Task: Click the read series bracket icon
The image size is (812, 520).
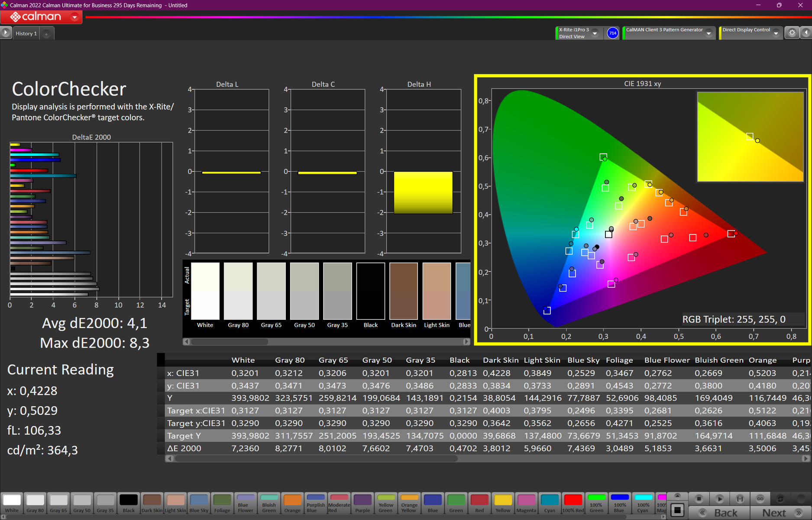Action: click(740, 499)
